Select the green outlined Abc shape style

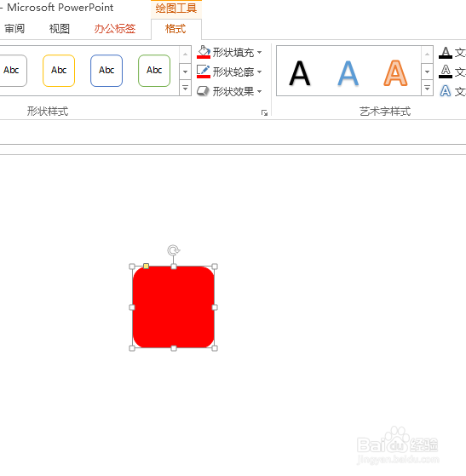point(154,71)
